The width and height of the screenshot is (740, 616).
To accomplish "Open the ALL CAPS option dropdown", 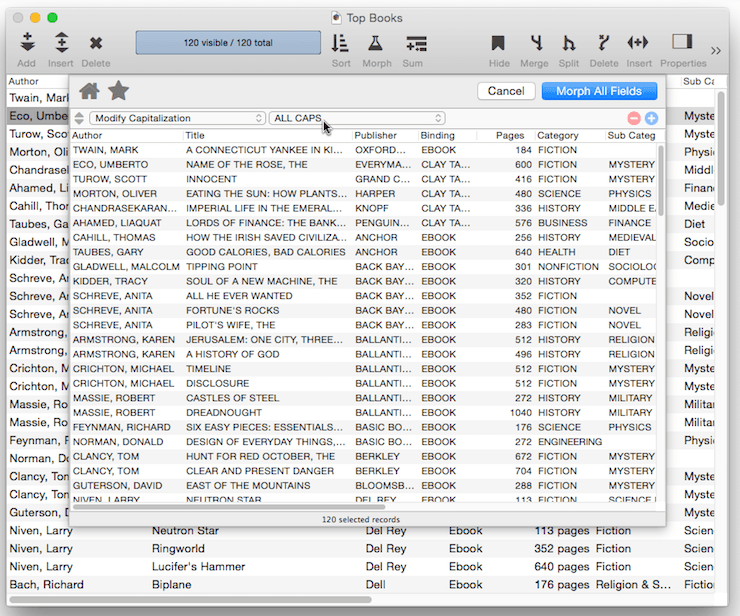I will 357,118.
